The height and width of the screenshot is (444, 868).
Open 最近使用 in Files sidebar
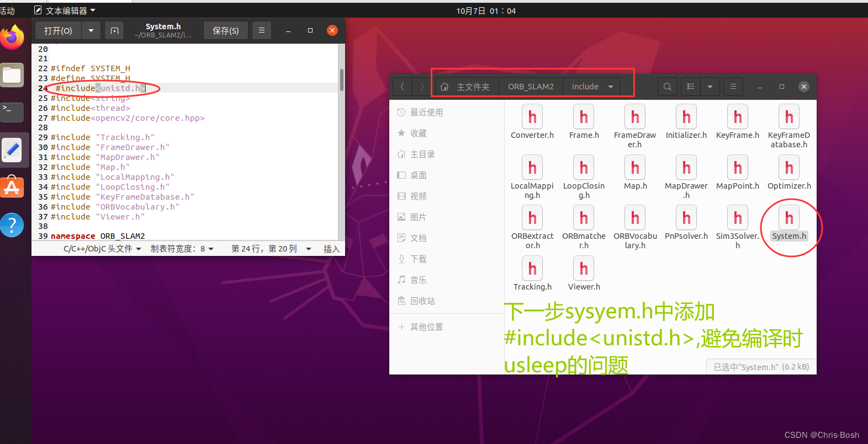tap(447, 113)
